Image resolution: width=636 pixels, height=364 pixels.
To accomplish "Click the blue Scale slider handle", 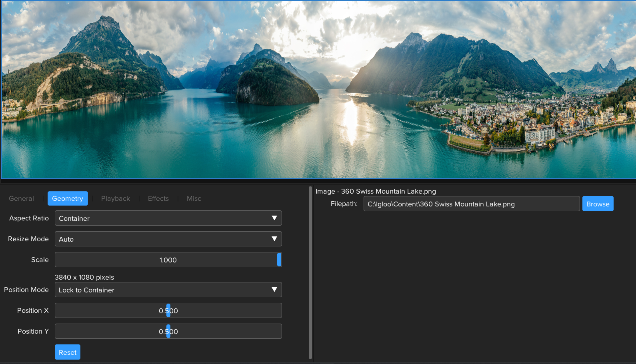I will (x=279, y=260).
